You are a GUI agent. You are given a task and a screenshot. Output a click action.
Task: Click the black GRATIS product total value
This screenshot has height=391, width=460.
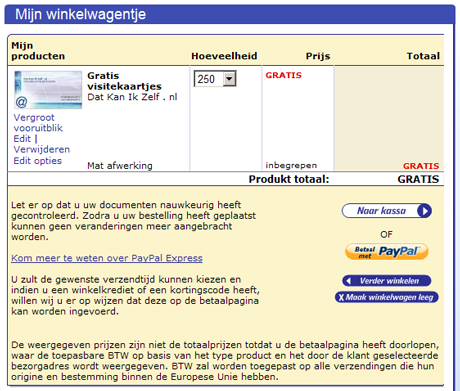tap(418, 179)
